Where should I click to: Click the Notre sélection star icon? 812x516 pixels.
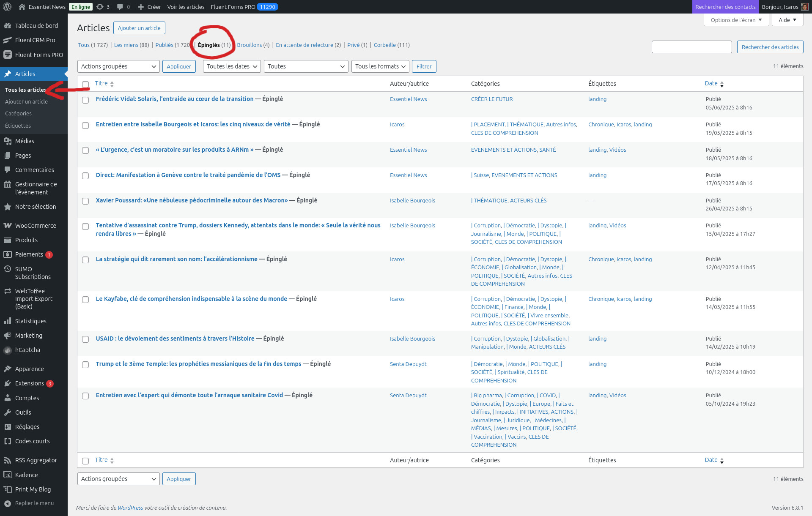7,207
